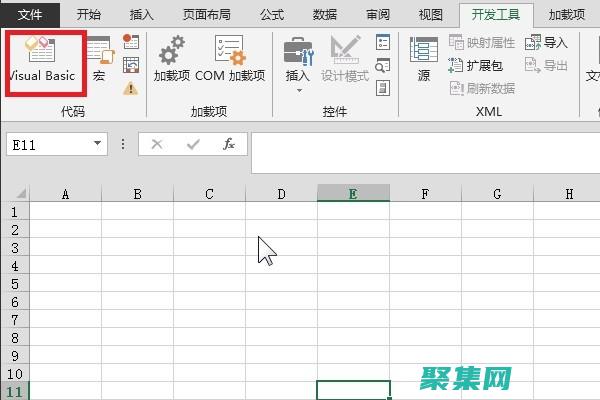Select the 开发工具 Developer tab
The height and width of the screenshot is (400, 600).
point(496,15)
